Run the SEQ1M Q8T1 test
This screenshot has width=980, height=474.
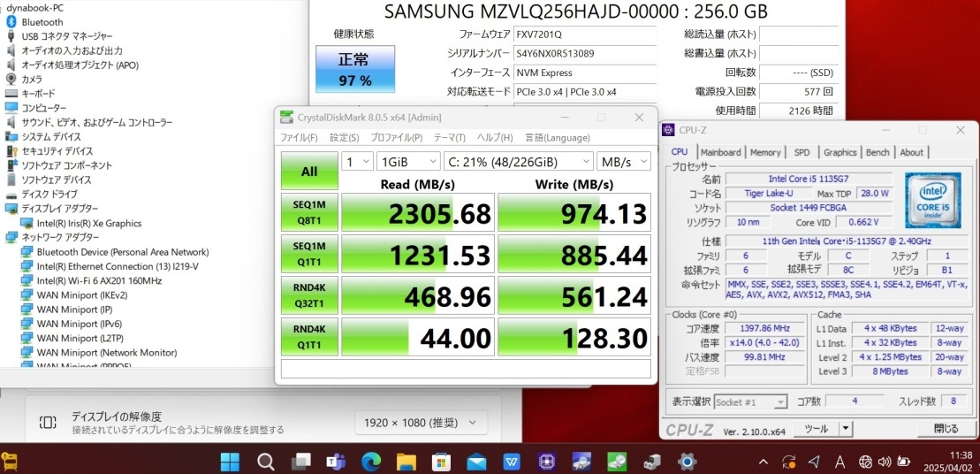(309, 212)
